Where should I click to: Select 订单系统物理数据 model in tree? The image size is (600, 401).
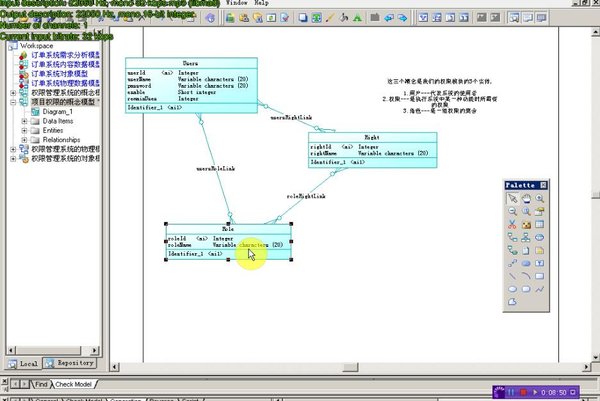[x=65, y=83]
